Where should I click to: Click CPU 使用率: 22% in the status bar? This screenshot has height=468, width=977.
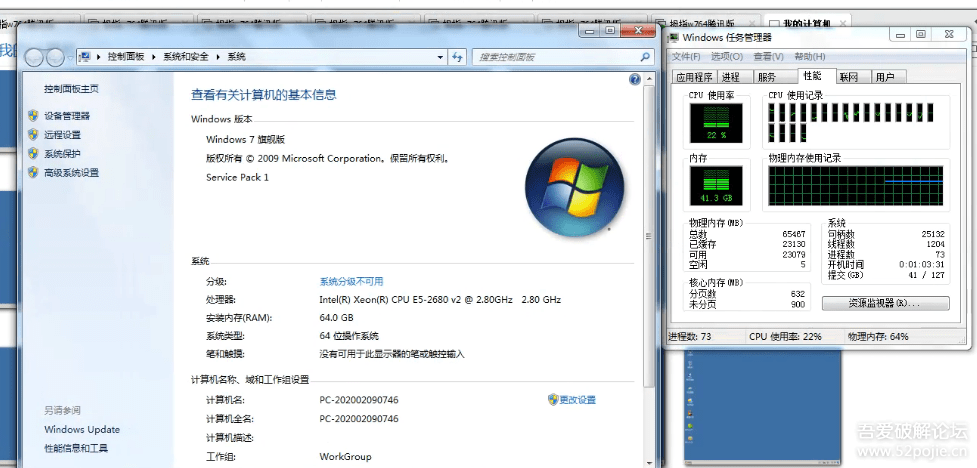click(785, 337)
